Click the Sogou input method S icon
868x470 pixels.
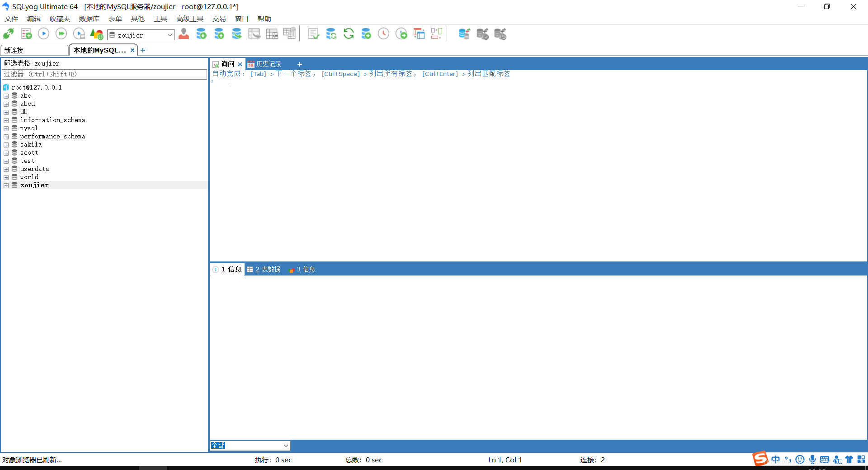tap(760, 459)
